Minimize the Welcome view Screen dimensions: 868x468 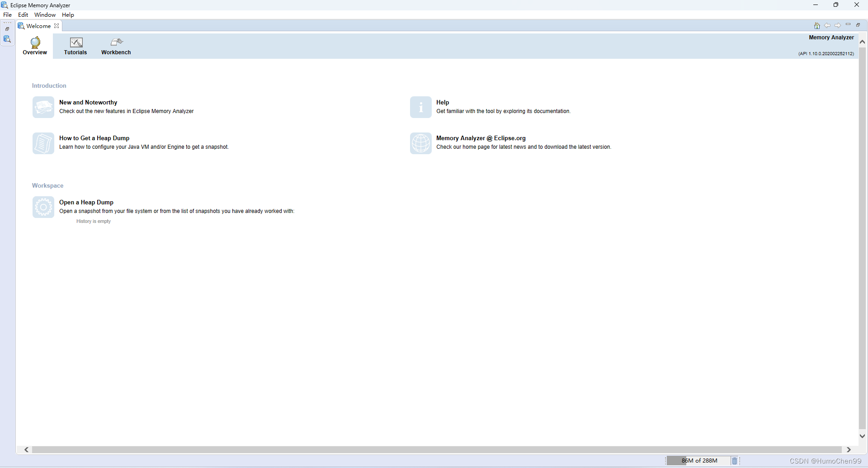click(848, 25)
